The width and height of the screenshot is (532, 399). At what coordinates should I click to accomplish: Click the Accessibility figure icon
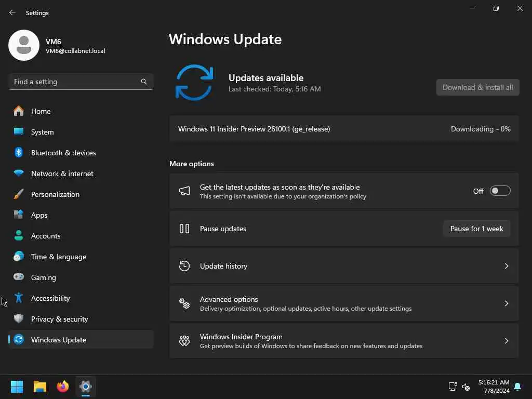tap(19, 298)
